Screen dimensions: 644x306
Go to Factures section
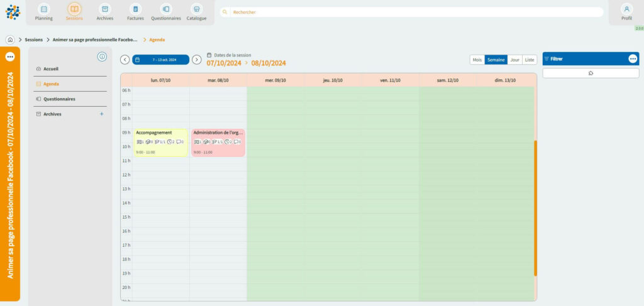click(x=135, y=12)
